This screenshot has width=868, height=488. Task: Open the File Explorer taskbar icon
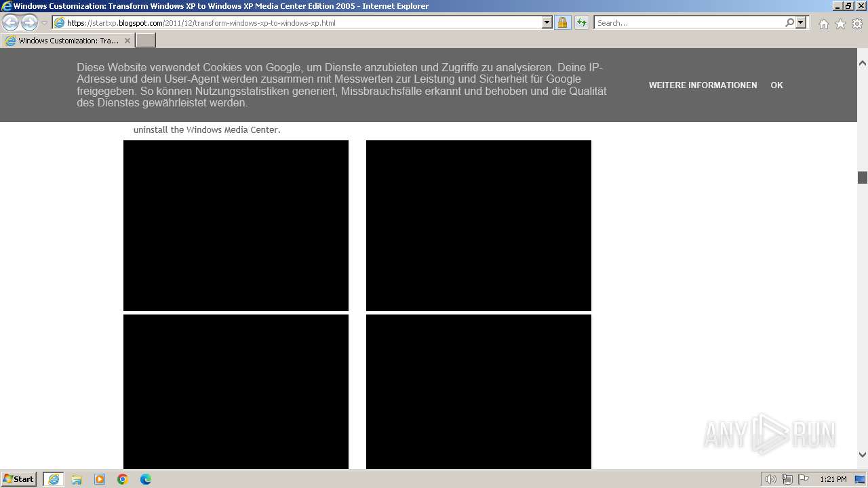[x=77, y=479]
